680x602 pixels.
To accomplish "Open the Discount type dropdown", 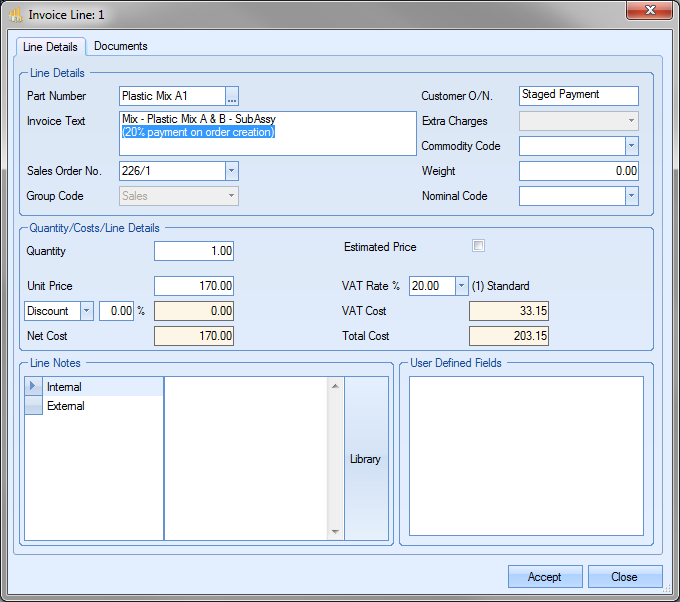I will 85,311.
